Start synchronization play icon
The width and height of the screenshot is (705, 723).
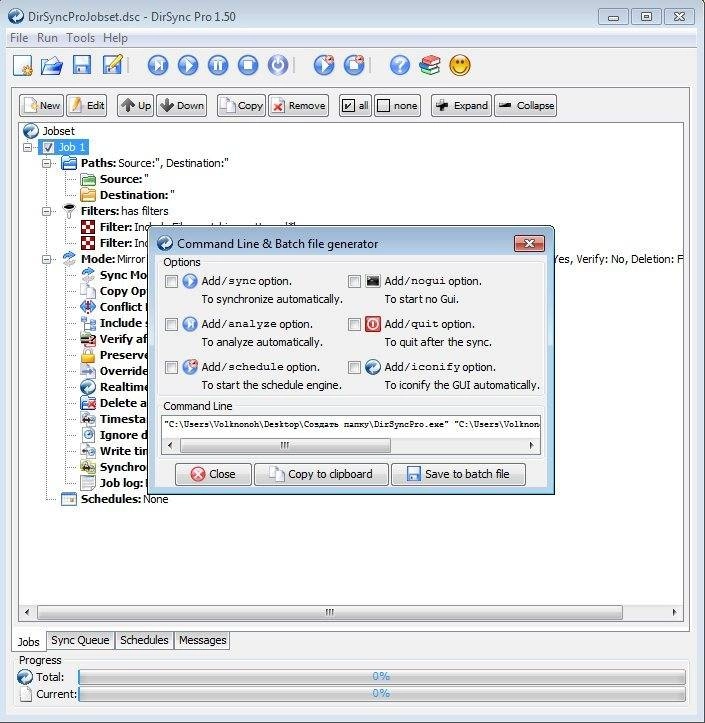tap(188, 65)
